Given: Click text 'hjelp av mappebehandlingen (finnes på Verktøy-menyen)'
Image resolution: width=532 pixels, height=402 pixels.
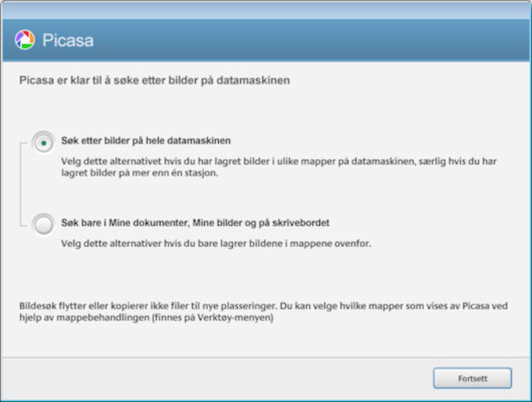Looking at the screenshot, I should click(146, 318).
